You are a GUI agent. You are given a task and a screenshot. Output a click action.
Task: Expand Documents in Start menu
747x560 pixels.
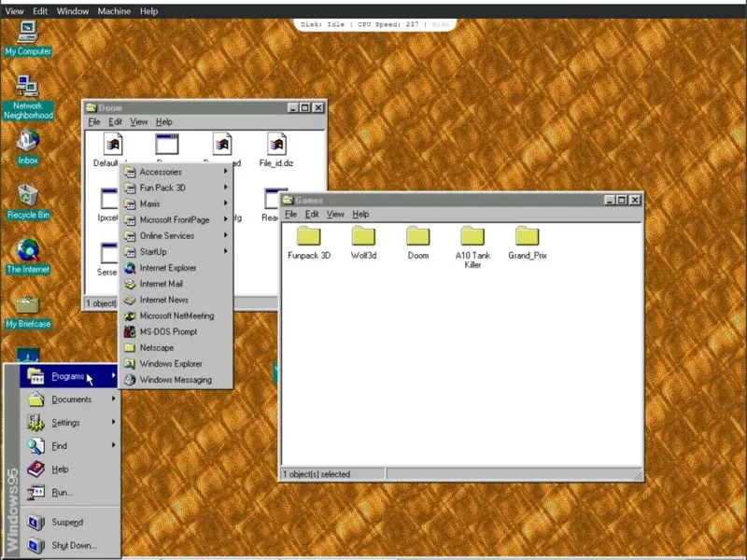[x=69, y=399]
